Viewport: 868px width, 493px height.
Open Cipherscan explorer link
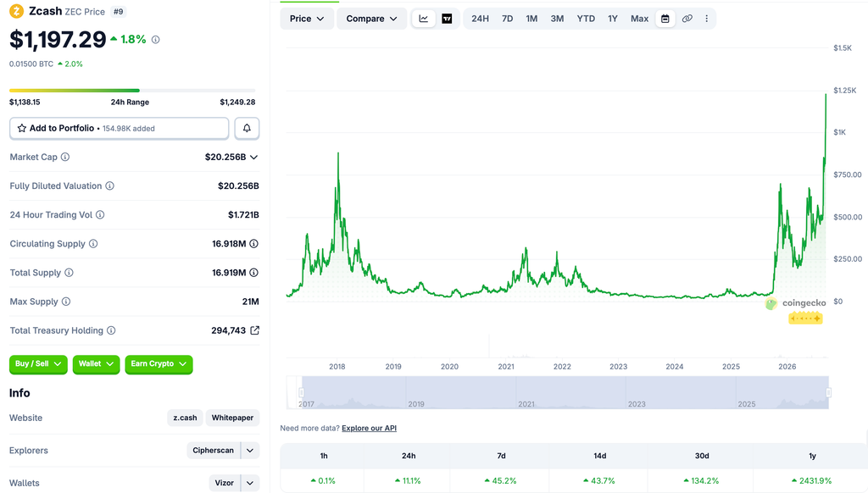coord(213,451)
